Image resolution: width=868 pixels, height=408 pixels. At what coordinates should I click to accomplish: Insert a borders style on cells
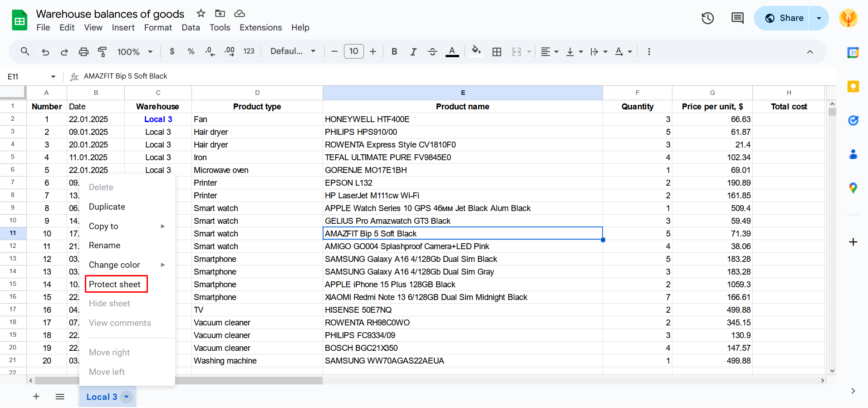click(497, 52)
